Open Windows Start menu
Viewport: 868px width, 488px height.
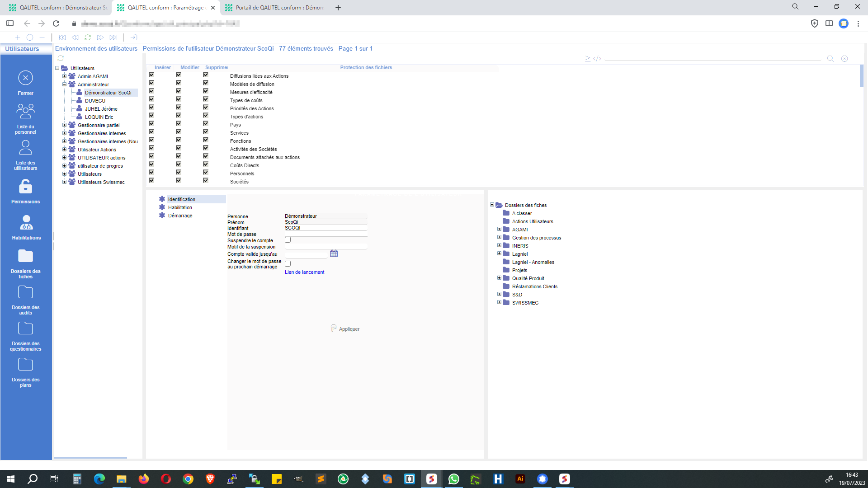point(11,479)
